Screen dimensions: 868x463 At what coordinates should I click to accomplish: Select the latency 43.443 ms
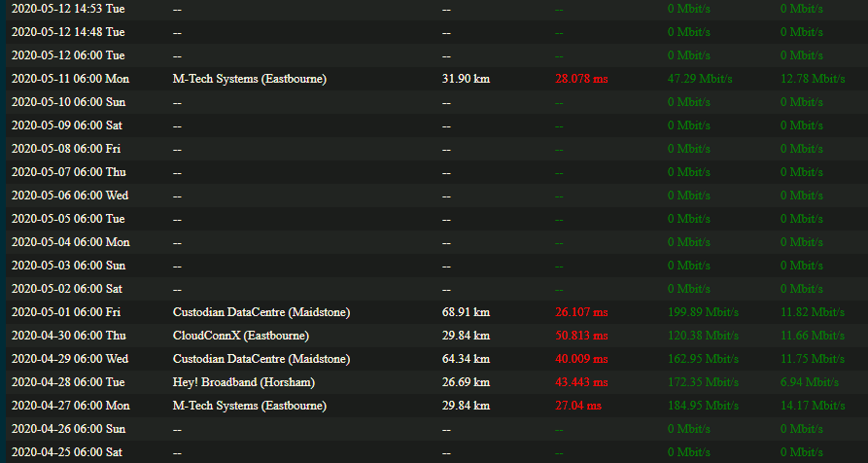click(582, 382)
